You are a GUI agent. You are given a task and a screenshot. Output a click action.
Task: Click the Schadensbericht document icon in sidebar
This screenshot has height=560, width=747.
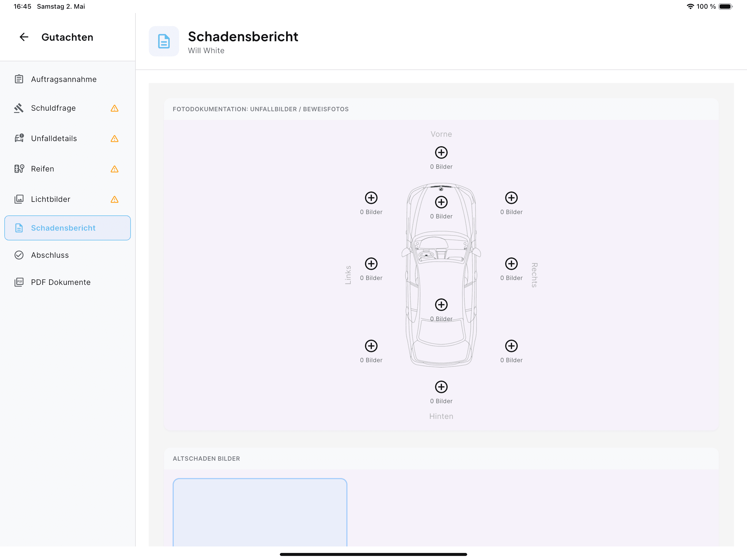19,228
